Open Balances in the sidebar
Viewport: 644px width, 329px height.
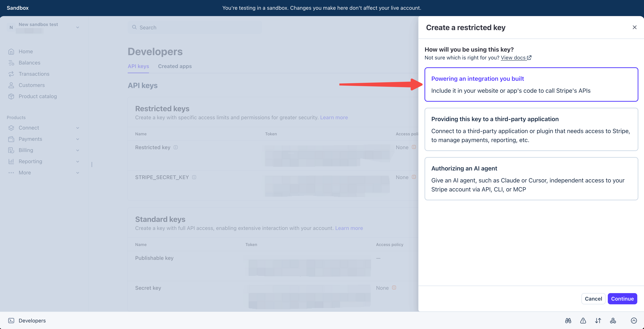click(29, 63)
